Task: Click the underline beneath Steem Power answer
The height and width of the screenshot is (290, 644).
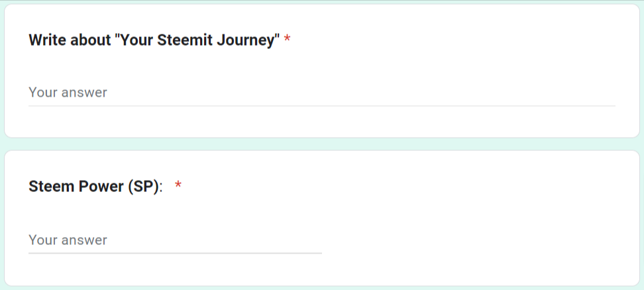Action: click(175, 253)
